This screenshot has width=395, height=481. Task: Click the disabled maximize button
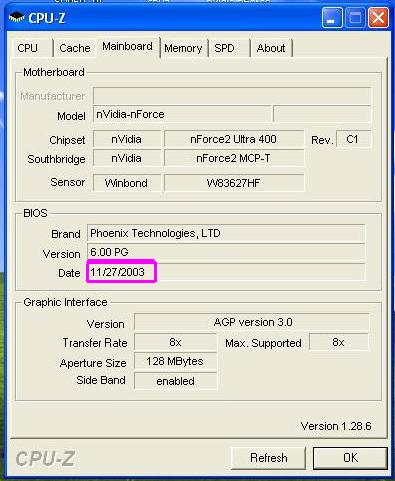pos(355,17)
